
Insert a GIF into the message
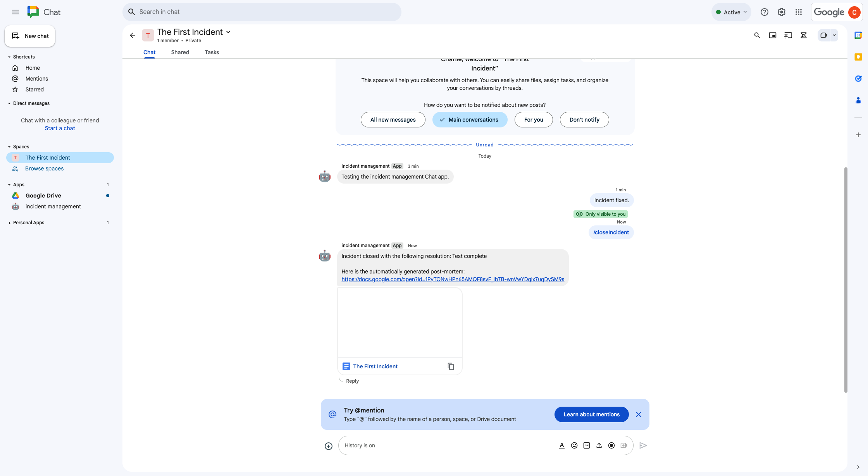tap(587, 445)
